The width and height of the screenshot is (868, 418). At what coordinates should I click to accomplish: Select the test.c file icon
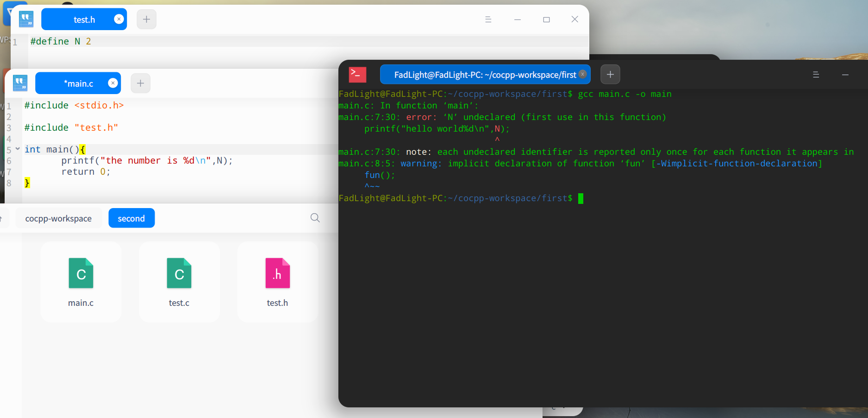pyautogui.click(x=179, y=273)
